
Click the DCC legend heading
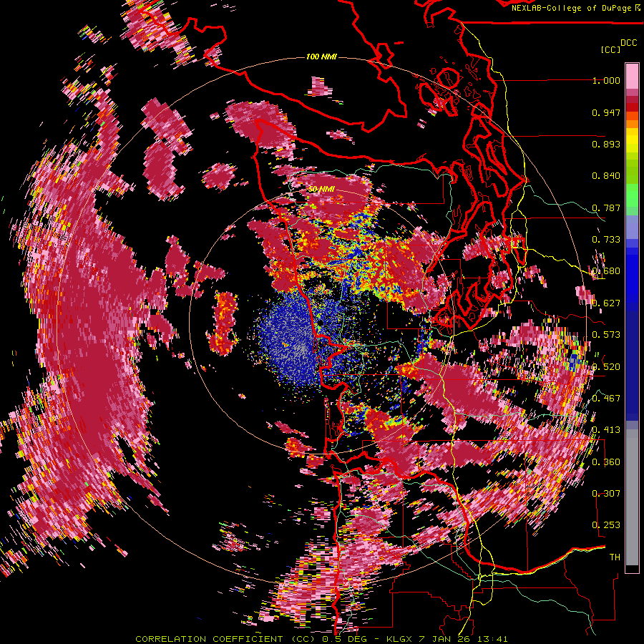628,43
